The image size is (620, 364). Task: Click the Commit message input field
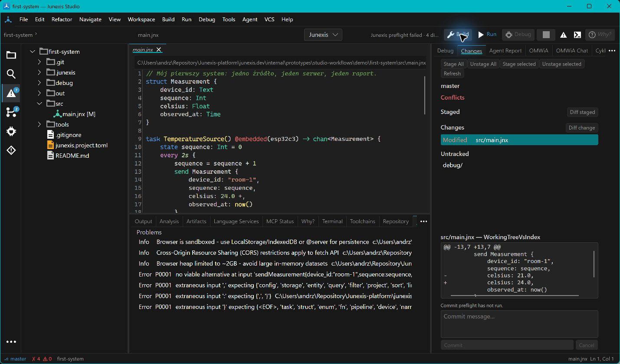click(x=519, y=324)
